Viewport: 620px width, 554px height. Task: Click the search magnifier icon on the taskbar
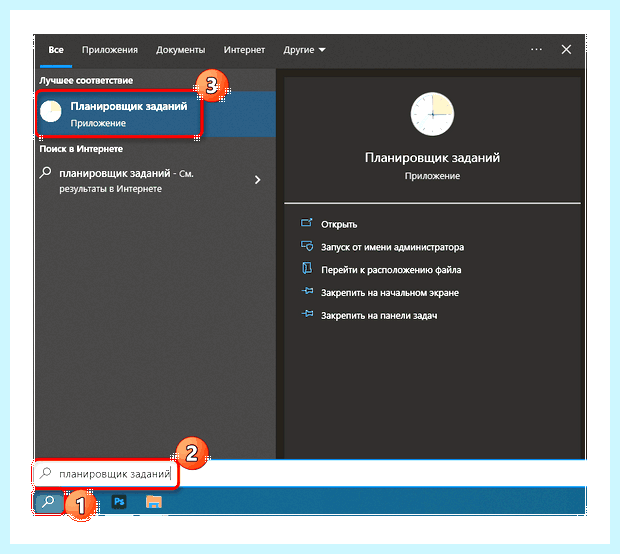coord(49,502)
